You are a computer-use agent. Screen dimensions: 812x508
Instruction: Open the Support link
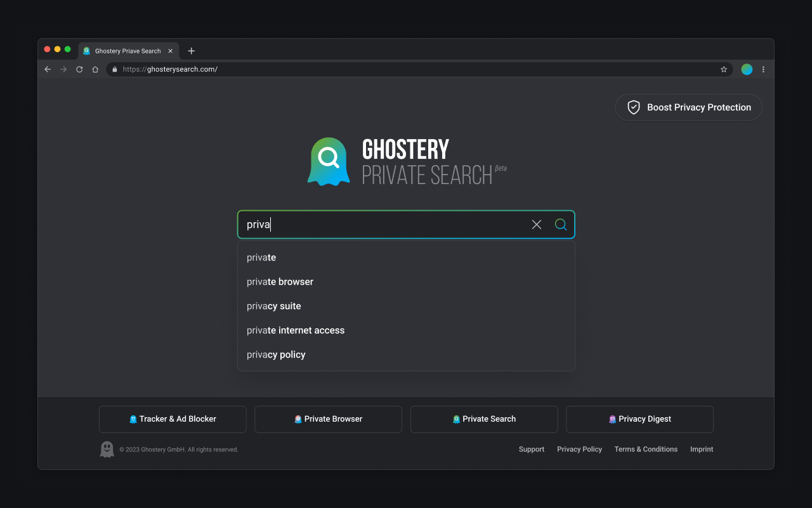[x=532, y=449]
